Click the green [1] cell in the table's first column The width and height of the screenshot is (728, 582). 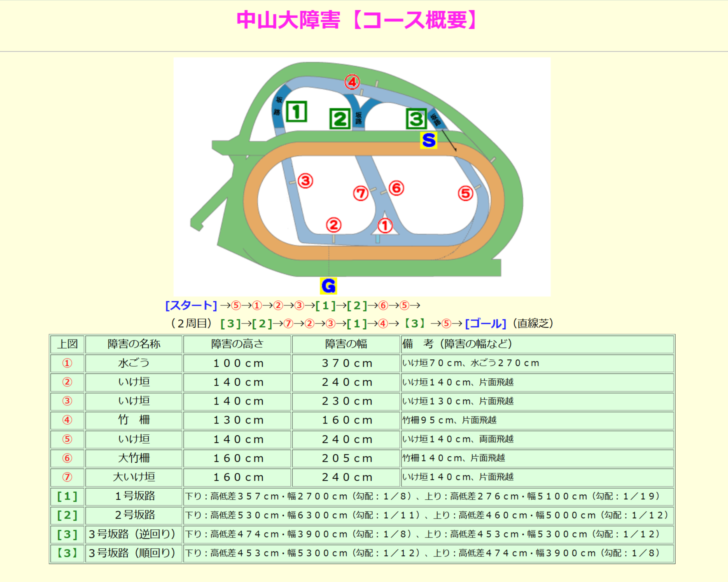tap(67, 496)
